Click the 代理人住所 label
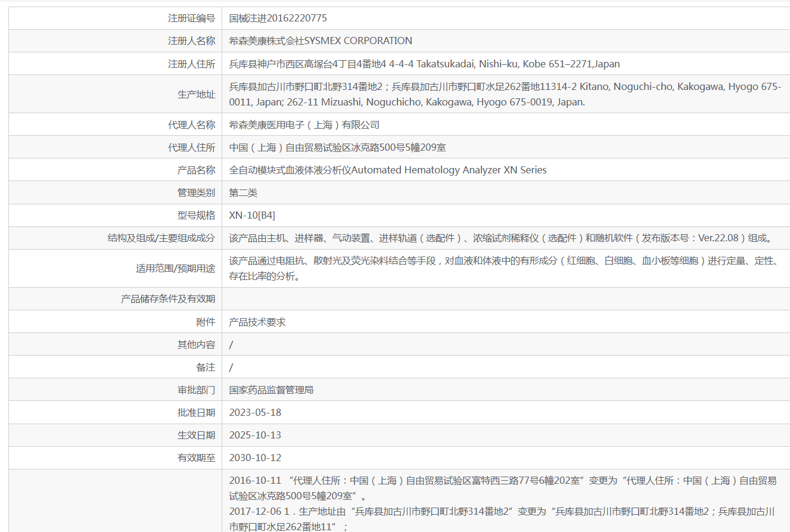 191,147
